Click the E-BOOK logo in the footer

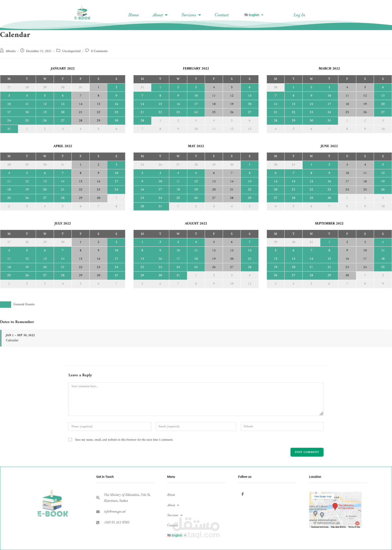(52, 503)
